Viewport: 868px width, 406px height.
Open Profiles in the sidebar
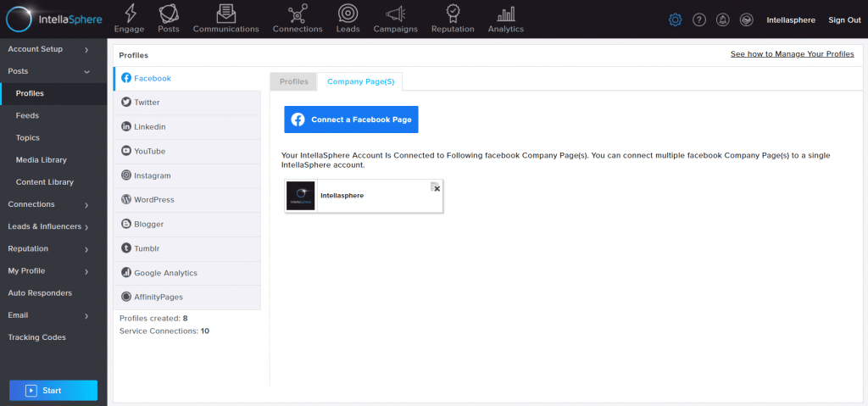tap(53, 93)
